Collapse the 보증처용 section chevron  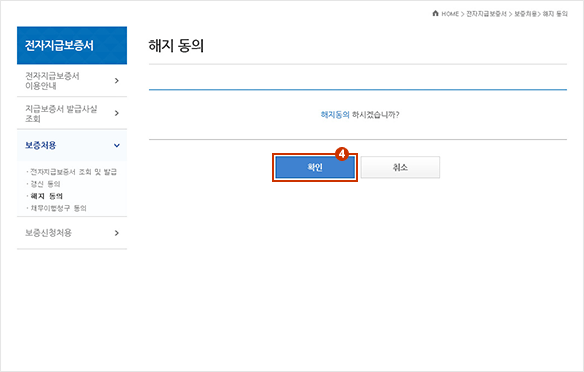[x=117, y=146]
